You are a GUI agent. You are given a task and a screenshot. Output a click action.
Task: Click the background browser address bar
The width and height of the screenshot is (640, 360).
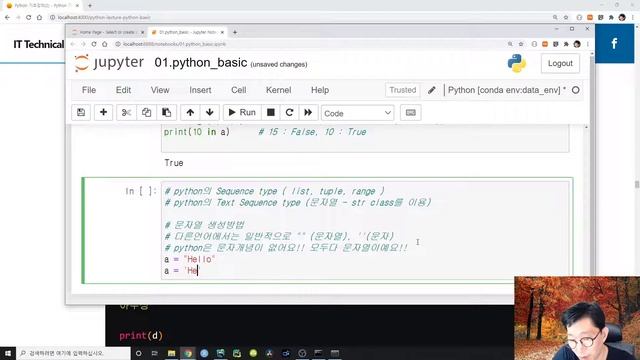tap(104, 18)
